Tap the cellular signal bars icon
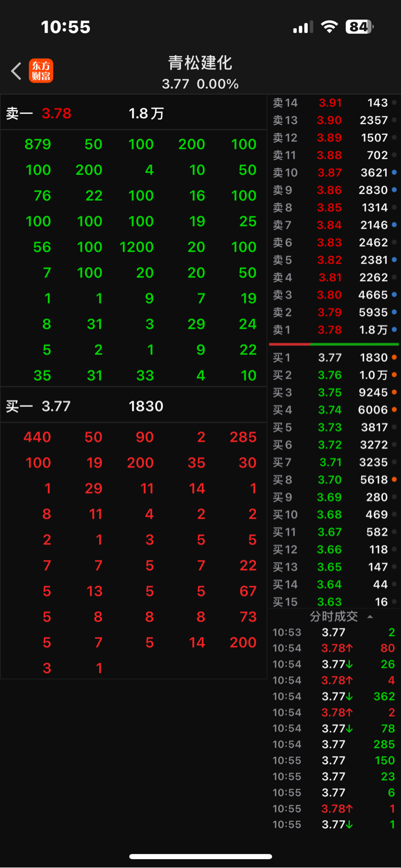 (x=303, y=27)
